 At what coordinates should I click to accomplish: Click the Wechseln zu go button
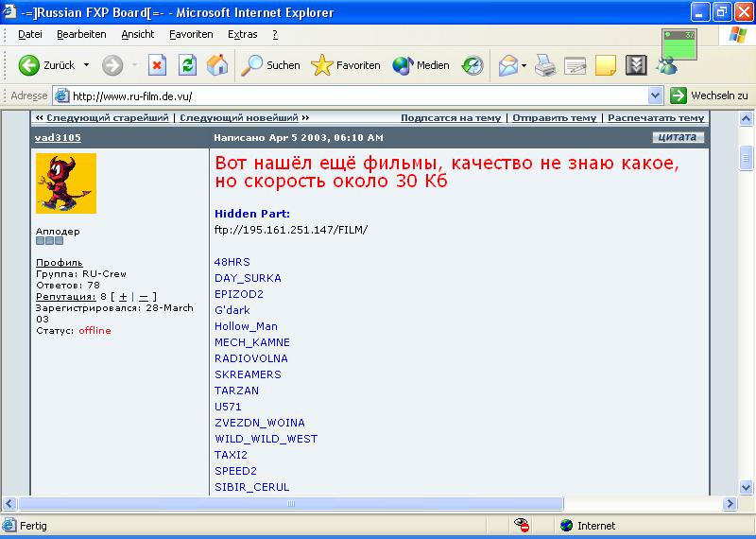pos(710,96)
